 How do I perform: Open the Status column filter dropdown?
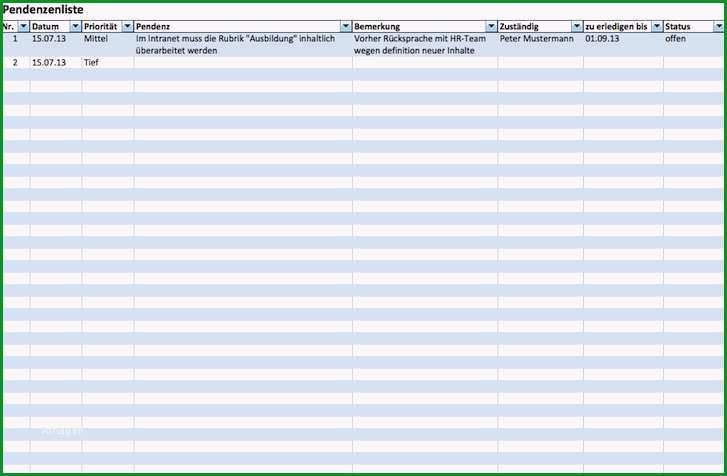click(x=718, y=26)
